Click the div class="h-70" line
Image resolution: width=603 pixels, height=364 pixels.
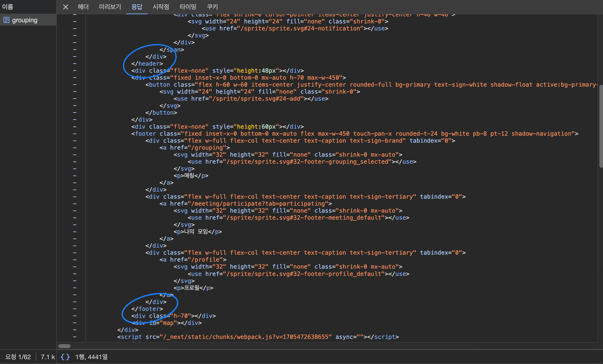click(173, 316)
